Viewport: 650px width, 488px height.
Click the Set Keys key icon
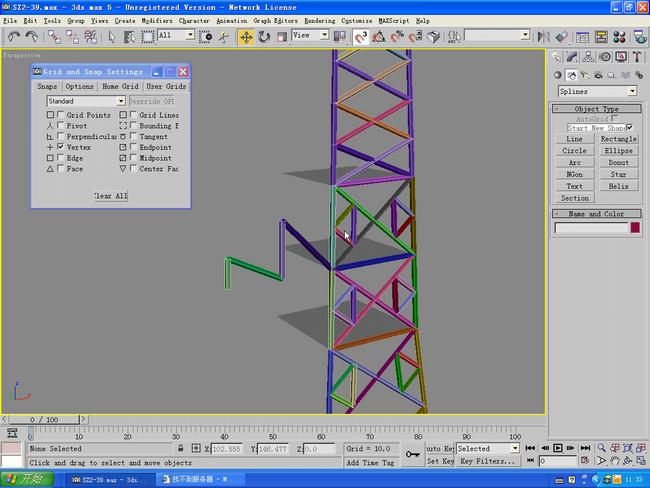pyautogui.click(x=412, y=454)
